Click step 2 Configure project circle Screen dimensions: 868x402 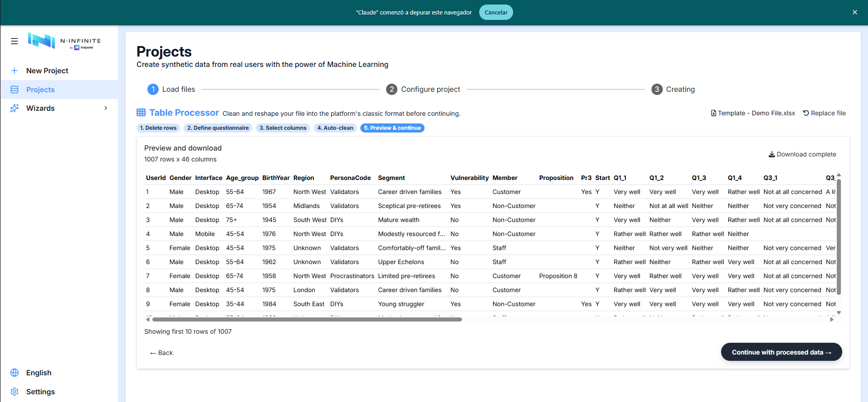(x=392, y=90)
